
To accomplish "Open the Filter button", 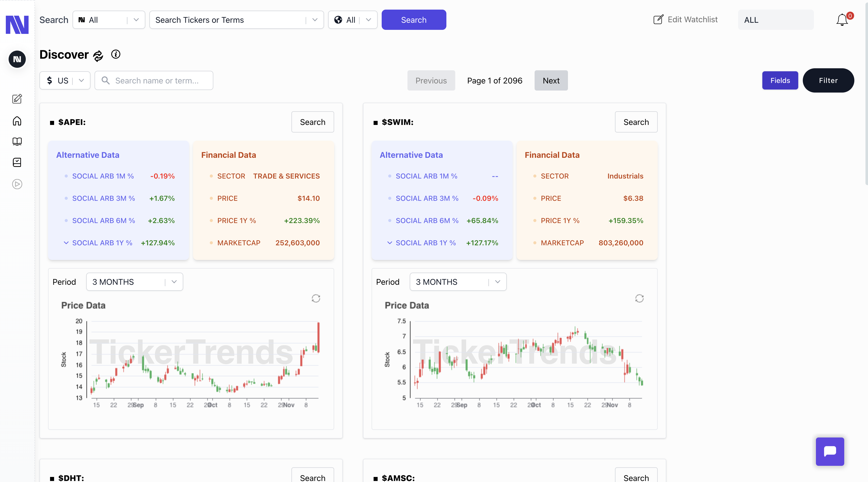I will [x=828, y=80].
